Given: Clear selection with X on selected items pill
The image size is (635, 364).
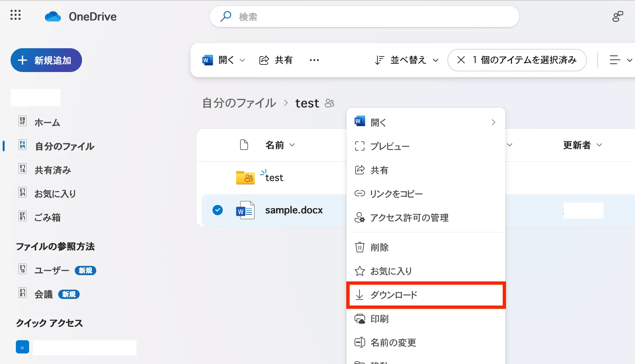Looking at the screenshot, I should click(461, 60).
